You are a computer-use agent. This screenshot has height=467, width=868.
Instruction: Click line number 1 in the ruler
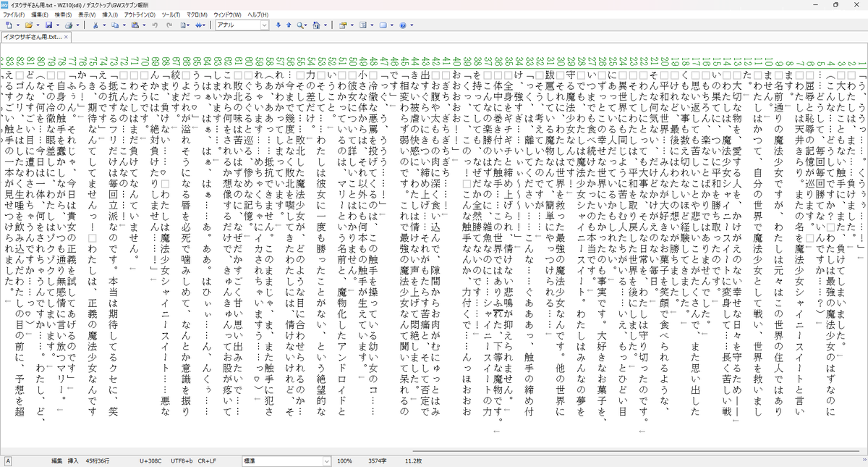861,64
